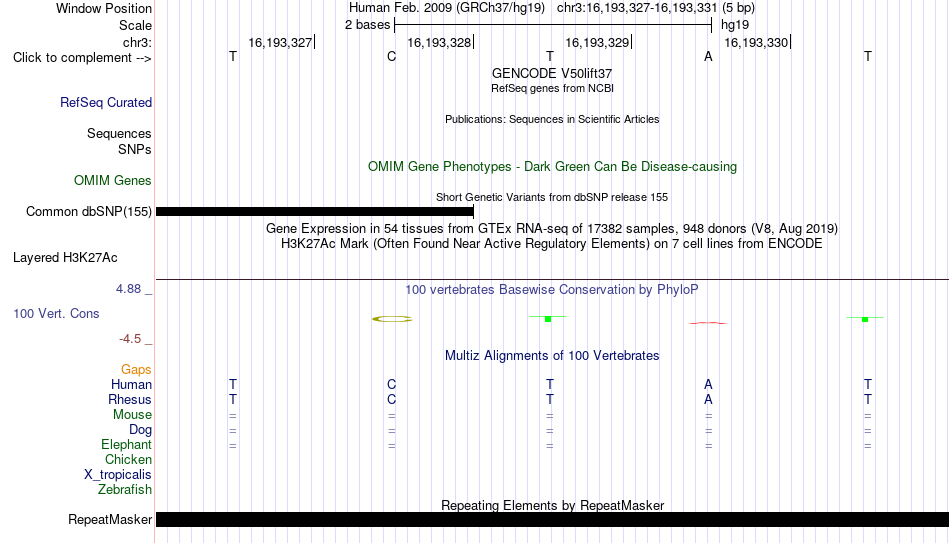
Task: Open the OMIM Genes track label
Action: (x=113, y=181)
